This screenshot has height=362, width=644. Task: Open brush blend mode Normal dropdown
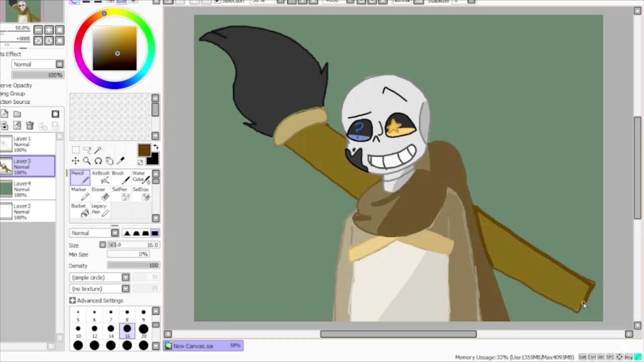pos(94,233)
